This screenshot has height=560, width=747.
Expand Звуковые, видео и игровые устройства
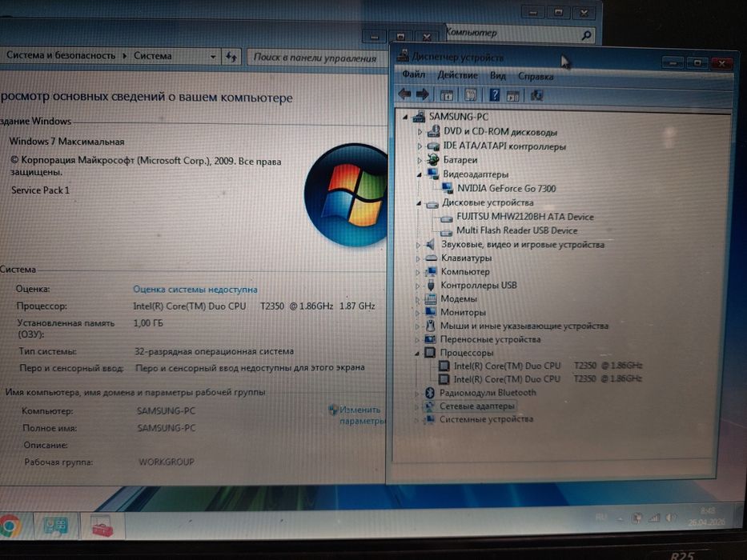(x=418, y=246)
